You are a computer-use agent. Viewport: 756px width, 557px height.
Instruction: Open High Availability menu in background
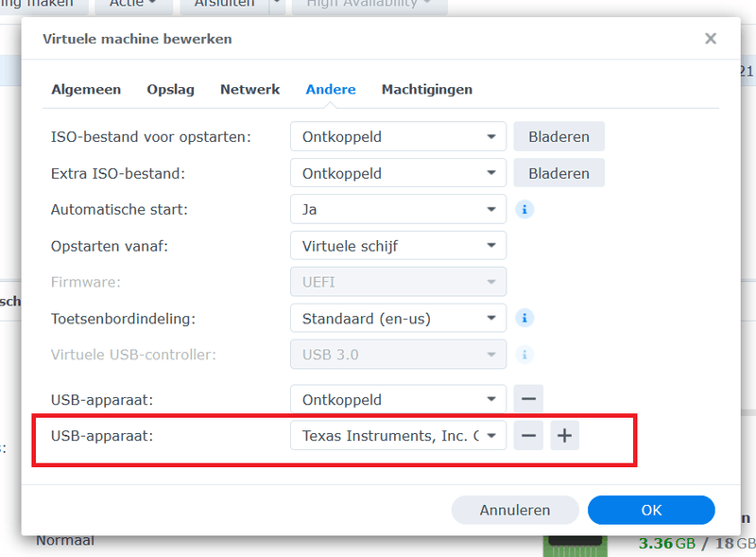pyautogui.click(x=369, y=4)
